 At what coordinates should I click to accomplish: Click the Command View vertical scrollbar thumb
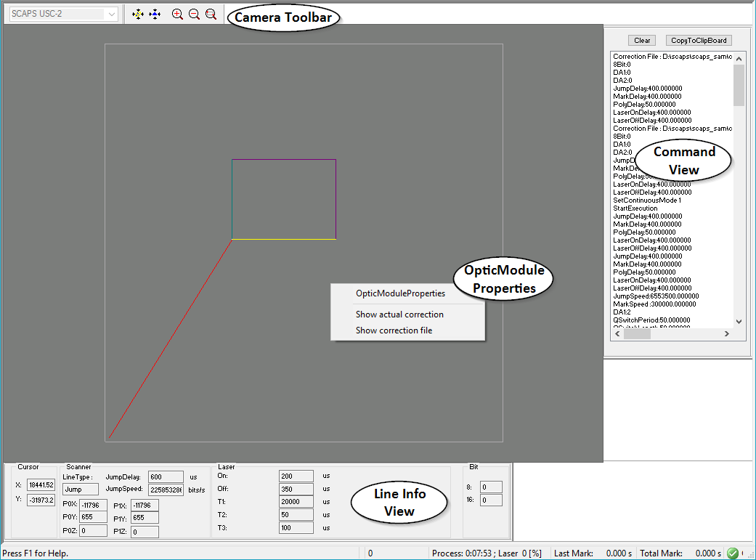[739, 85]
